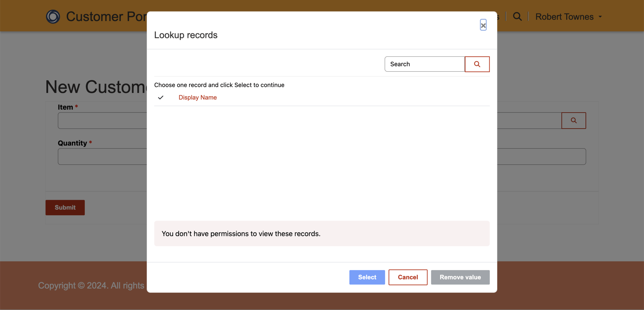Click the checkmark column header icon
644x310 pixels.
[161, 97]
